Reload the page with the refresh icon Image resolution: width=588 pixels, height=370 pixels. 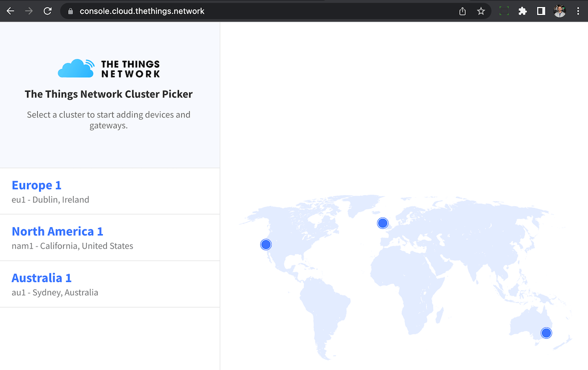click(48, 11)
